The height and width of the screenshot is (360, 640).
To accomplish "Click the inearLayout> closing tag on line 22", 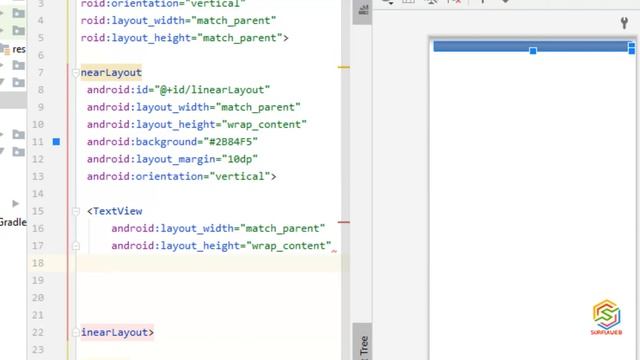I will pos(117,332).
